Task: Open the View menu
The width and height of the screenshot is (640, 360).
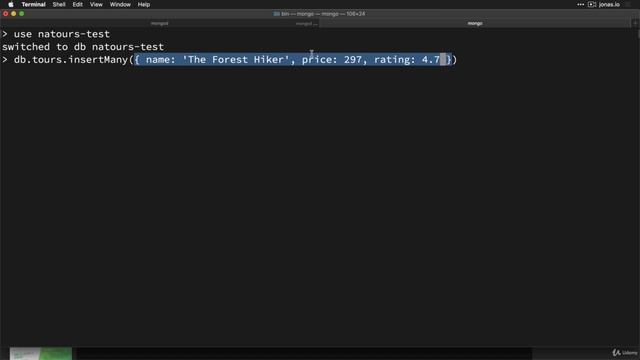Action: [x=96, y=4]
